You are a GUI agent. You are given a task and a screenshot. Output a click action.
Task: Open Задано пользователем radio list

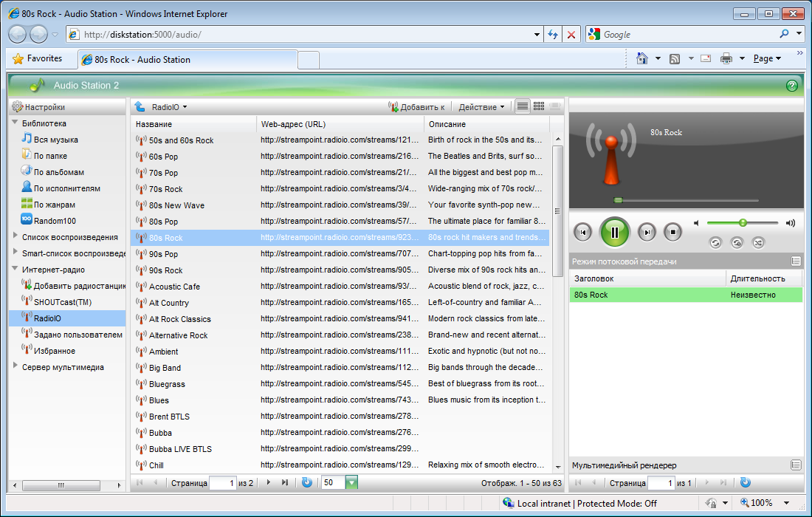(72, 335)
